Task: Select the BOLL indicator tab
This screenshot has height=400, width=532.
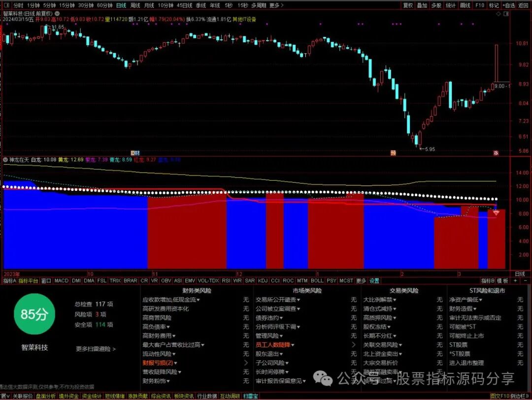Action: tap(317, 280)
